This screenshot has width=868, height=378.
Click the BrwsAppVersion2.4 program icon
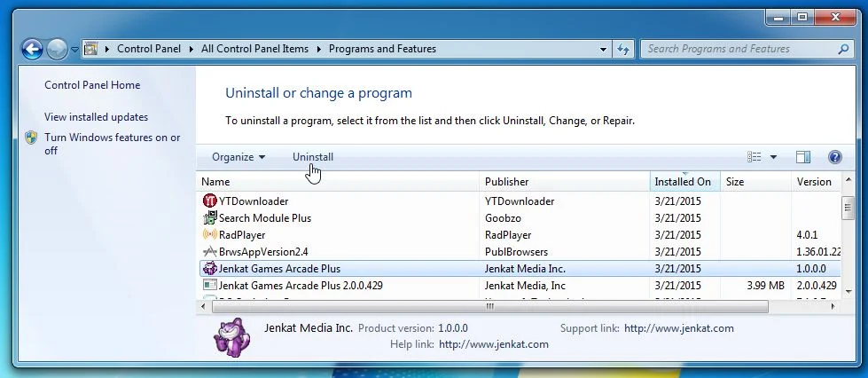pos(210,252)
